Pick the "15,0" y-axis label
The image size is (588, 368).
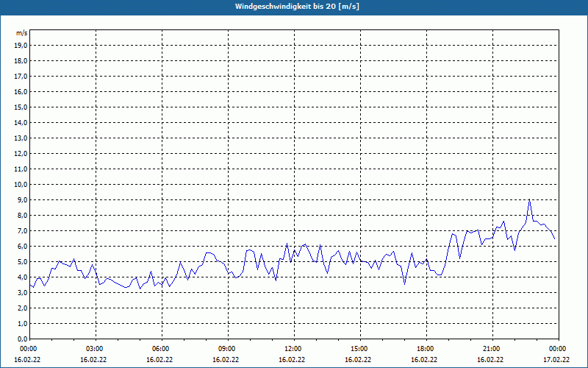[x=21, y=107]
